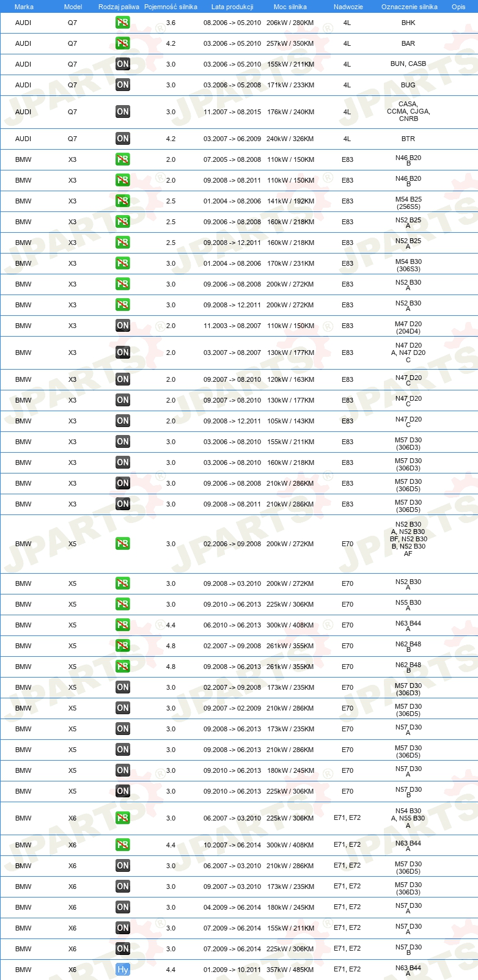The image size is (478, 980).
Task: Select the 01.2009 -> 10.2011 production years cell
Action: coord(232,970)
